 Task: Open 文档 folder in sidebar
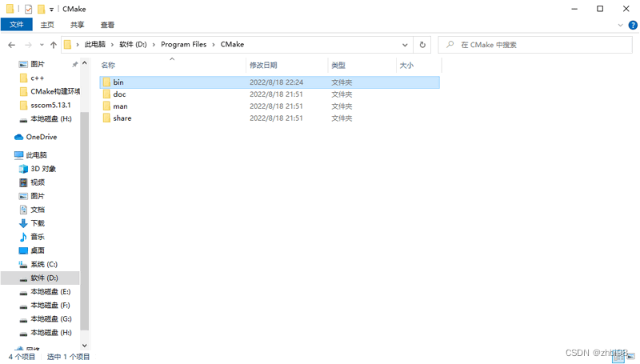tap(38, 210)
